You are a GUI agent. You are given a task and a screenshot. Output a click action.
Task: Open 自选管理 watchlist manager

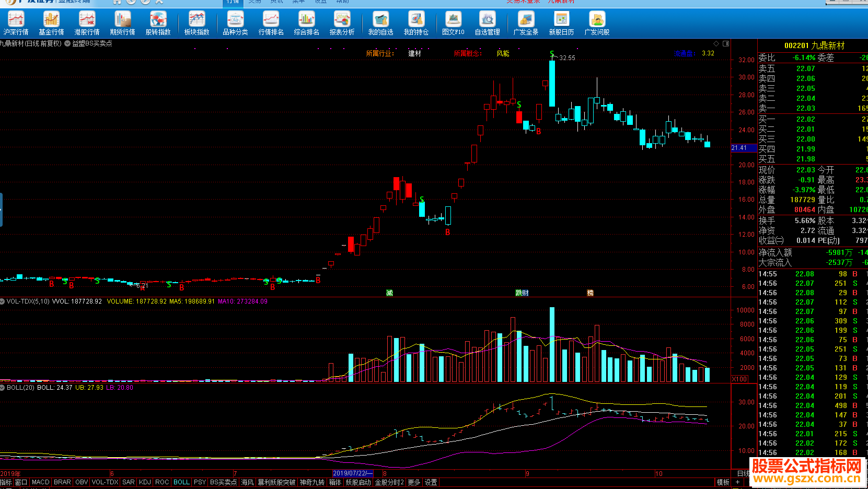tap(487, 24)
